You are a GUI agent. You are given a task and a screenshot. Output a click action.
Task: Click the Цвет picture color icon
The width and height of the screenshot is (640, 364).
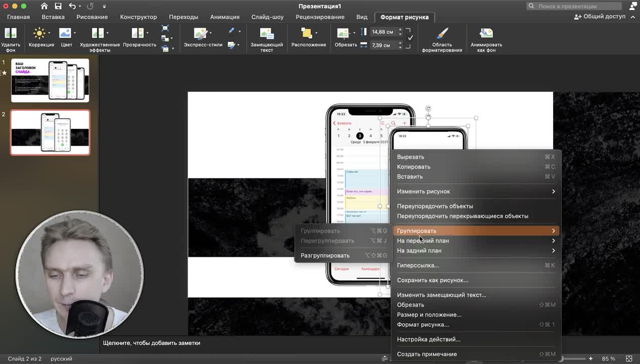[x=65, y=33]
